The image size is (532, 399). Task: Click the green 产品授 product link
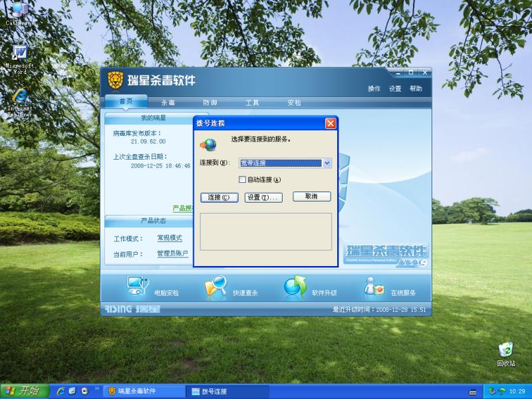[x=183, y=208]
